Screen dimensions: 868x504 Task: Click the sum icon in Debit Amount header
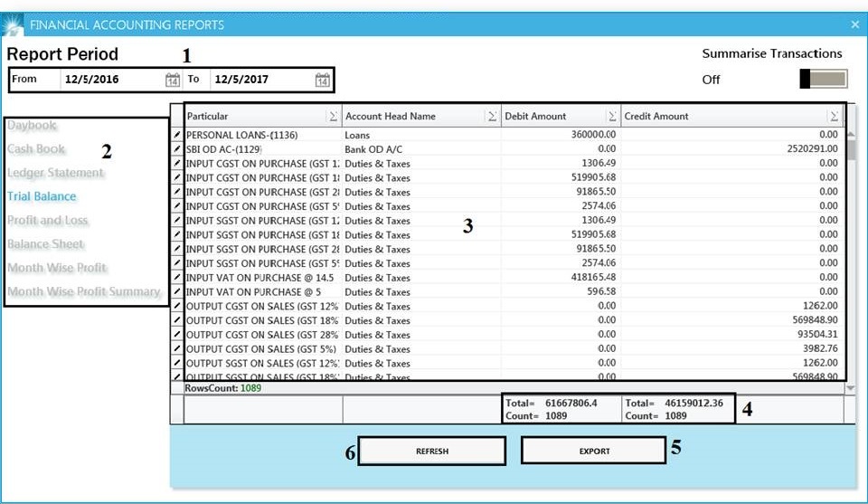pyautogui.click(x=612, y=117)
